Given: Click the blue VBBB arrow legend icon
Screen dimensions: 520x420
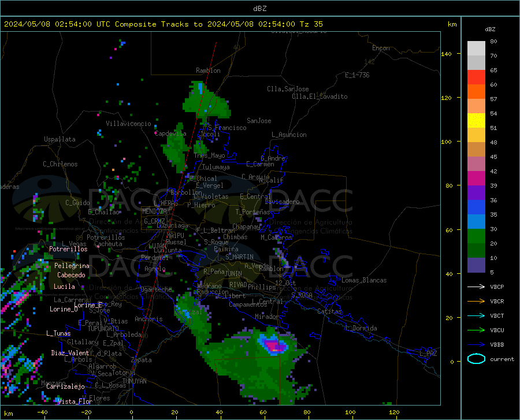Looking at the screenshot, I should coord(476,344).
